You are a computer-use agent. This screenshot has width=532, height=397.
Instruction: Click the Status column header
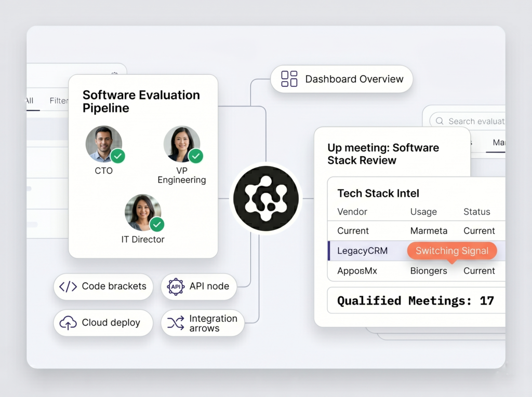point(477,212)
